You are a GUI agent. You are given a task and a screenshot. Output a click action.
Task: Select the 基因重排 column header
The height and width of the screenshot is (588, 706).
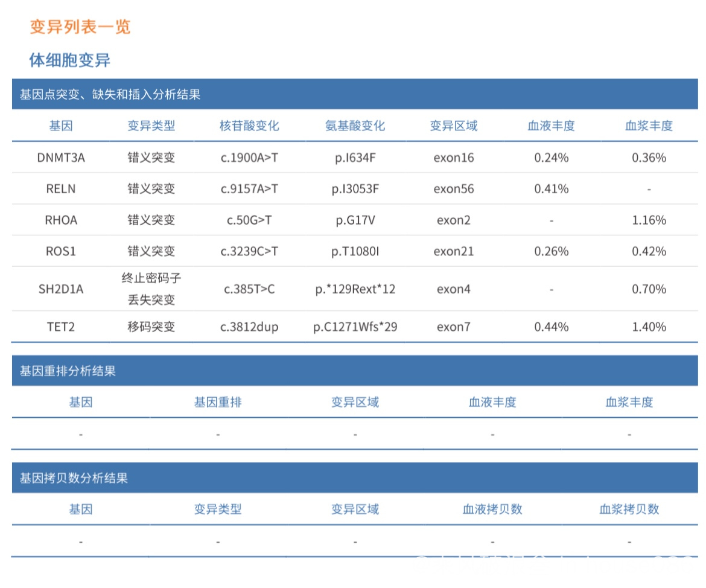[x=217, y=402]
